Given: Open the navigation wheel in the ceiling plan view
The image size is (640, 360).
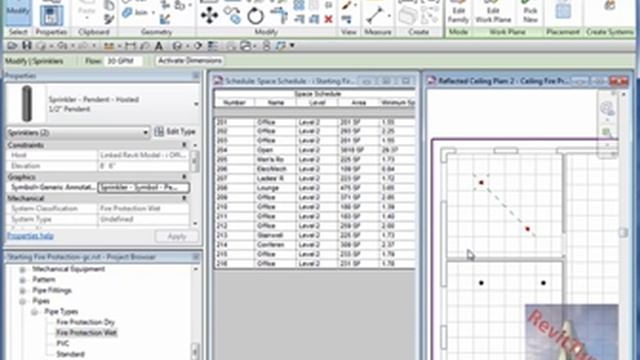Looking at the screenshot, I should (x=607, y=109).
